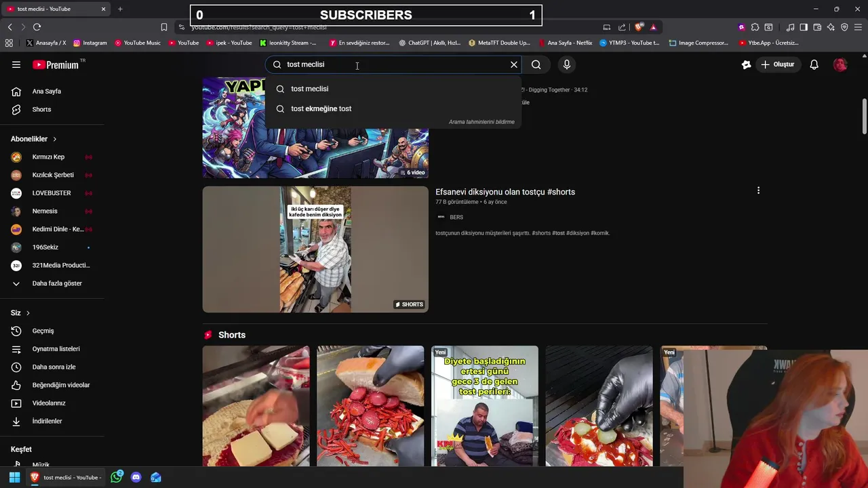The height and width of the screenshot is (488, 868).
Task: Click the magnifier search button
Action: click(x=536, y=64)
